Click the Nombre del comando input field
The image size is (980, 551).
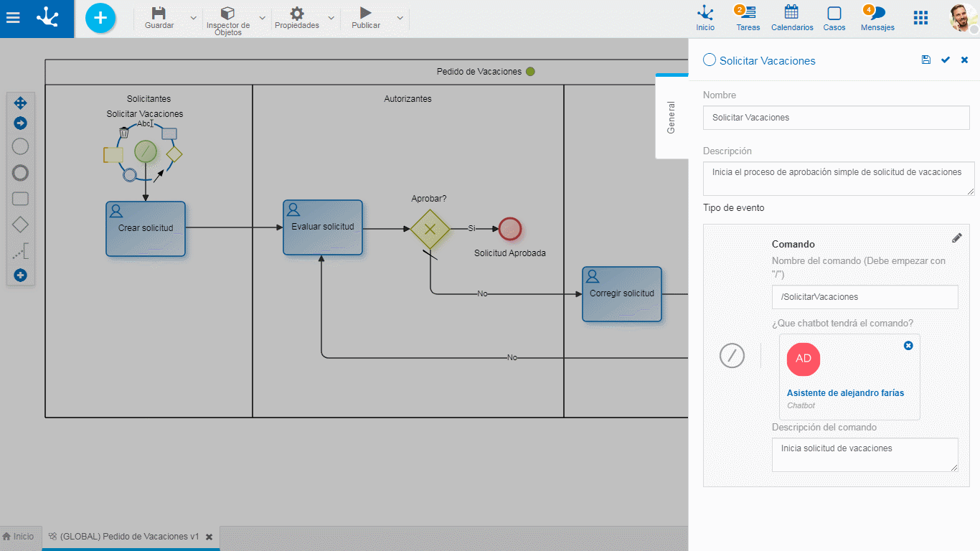[864, 297]
